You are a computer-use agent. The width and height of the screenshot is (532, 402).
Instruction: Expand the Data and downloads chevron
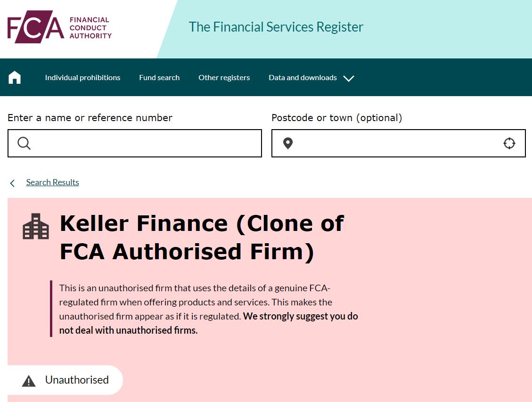point(348,78)
